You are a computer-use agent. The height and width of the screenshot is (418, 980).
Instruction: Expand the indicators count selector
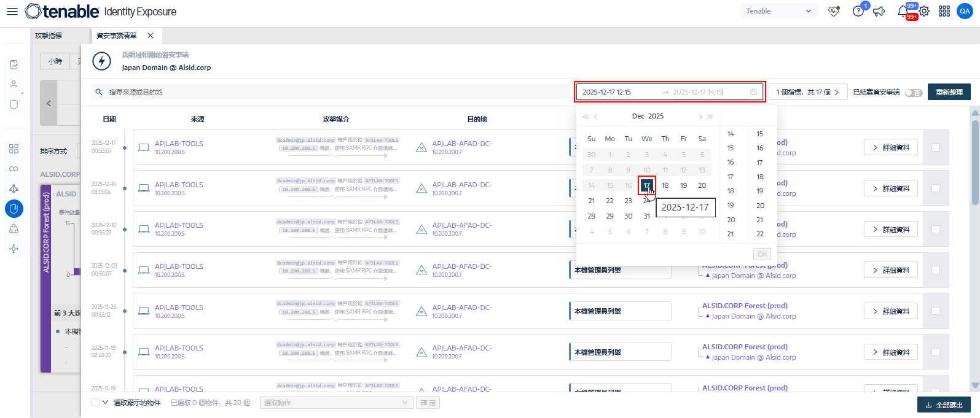tap(807, 92)
